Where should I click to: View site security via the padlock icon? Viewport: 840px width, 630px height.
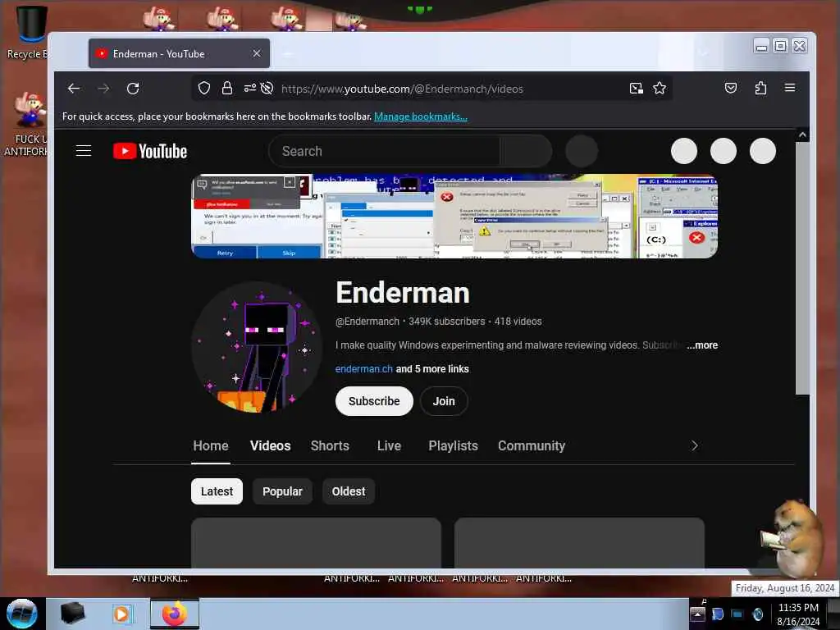pyautogui.click(x=227, y=89)
